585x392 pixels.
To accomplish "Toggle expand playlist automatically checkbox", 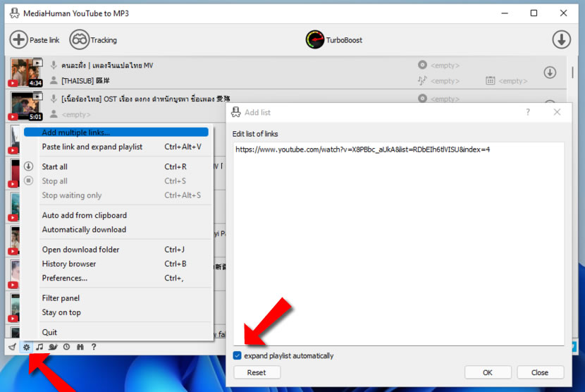I will coord(238,355).
